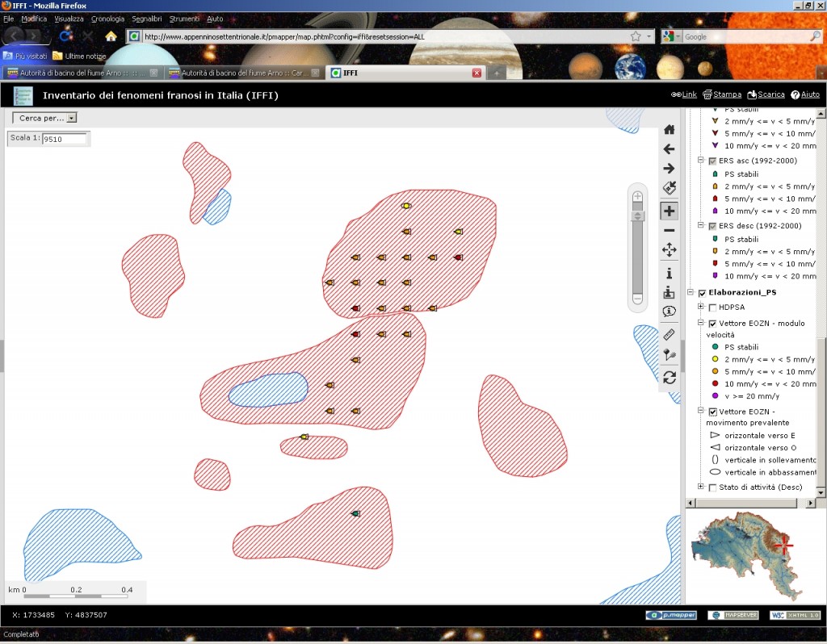Select the zoom out minus tool
The image size is (827, 644).
pos(669,231)
